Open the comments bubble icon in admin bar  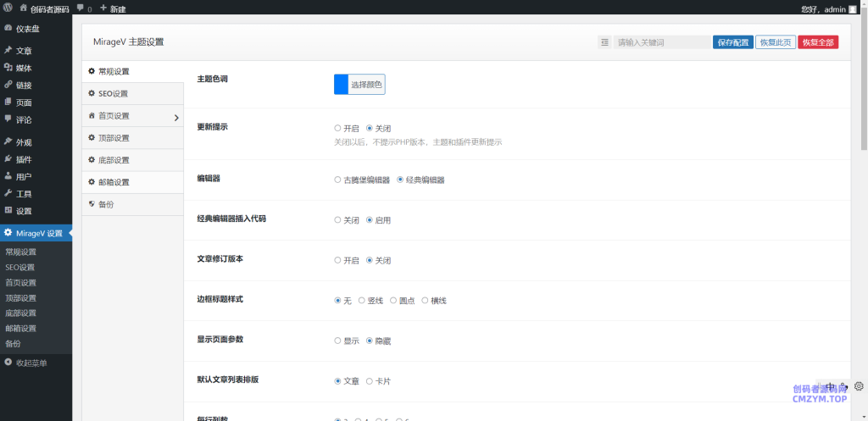(80, 8)
